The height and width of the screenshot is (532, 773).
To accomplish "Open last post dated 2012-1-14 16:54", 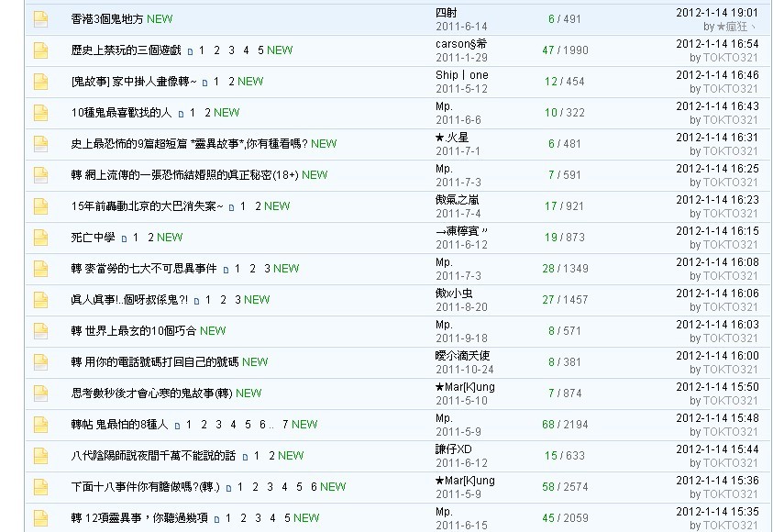I will click(x=717, y=44).
